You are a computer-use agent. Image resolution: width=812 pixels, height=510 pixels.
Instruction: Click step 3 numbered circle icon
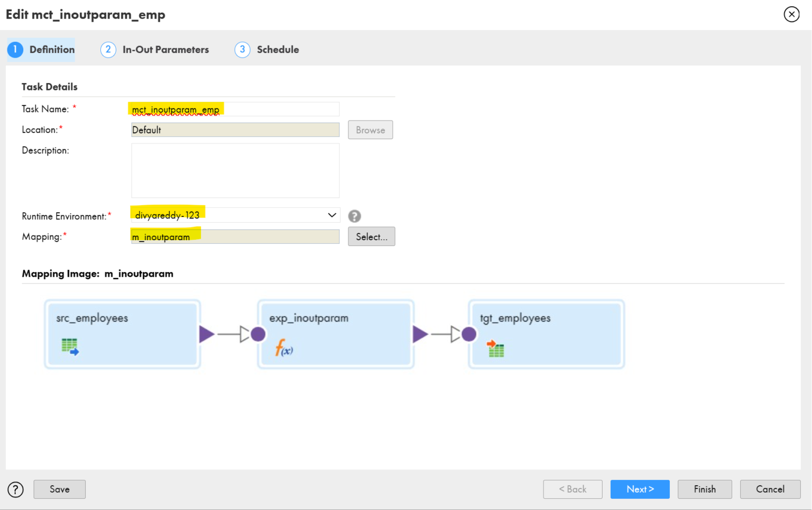point(242,49)
